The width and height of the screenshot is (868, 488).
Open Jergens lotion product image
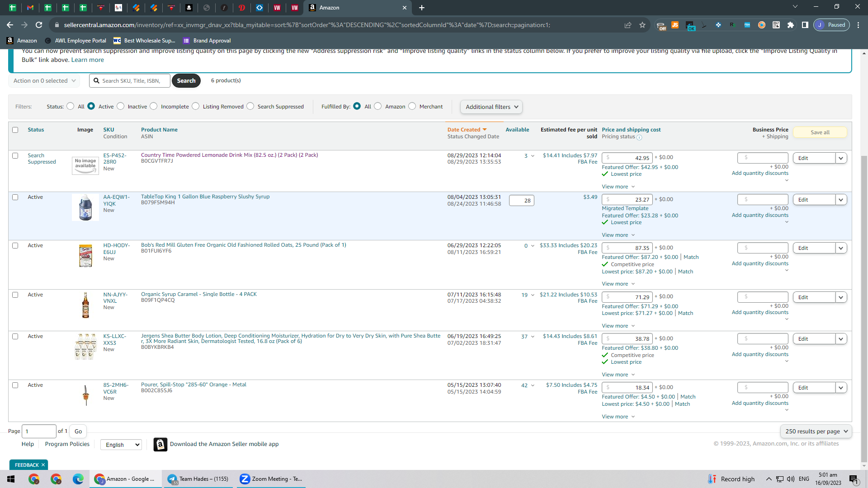click(x=85, y=347)
